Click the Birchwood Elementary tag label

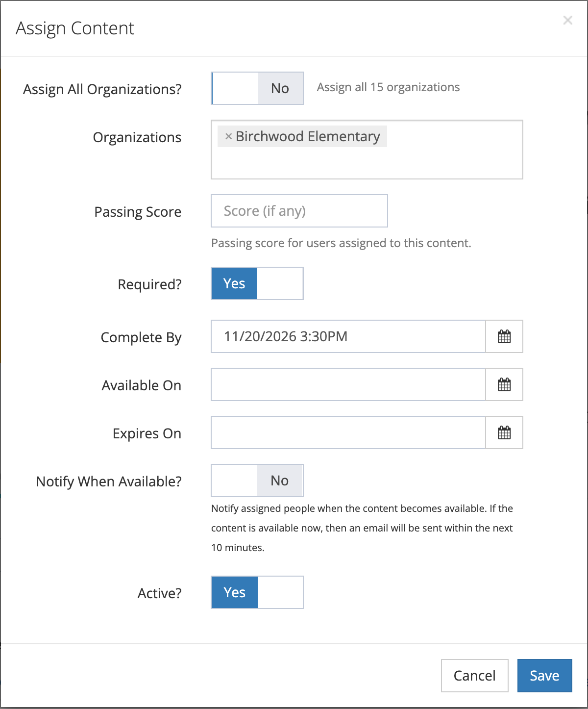tap(308, 136)
